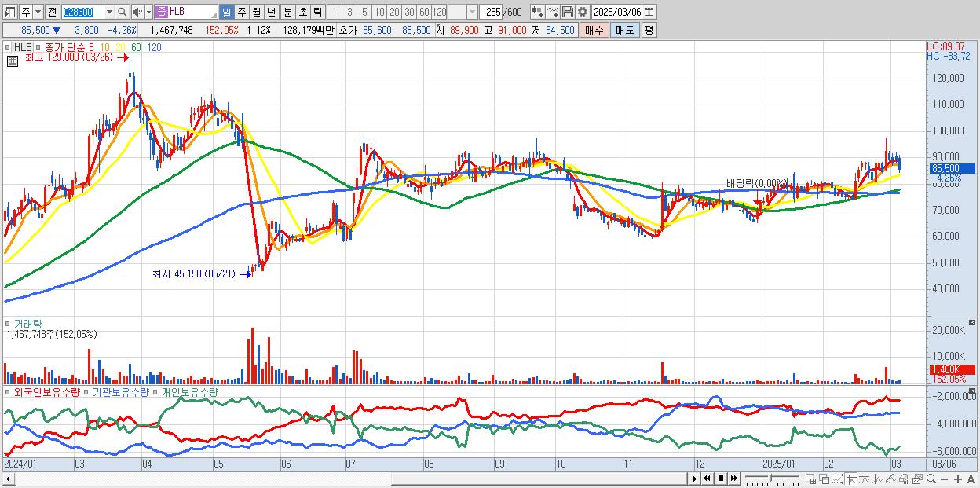Click the stacked chart windows icon
980x488 pixels.
917,479
